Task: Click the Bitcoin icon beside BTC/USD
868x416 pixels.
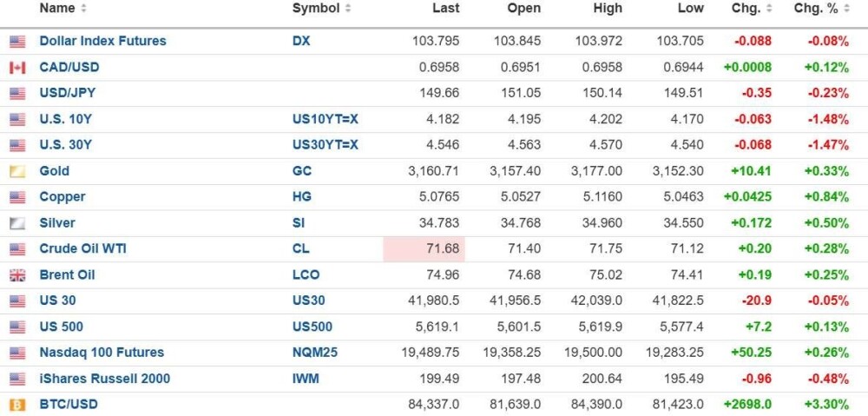Action: point(17,405)
